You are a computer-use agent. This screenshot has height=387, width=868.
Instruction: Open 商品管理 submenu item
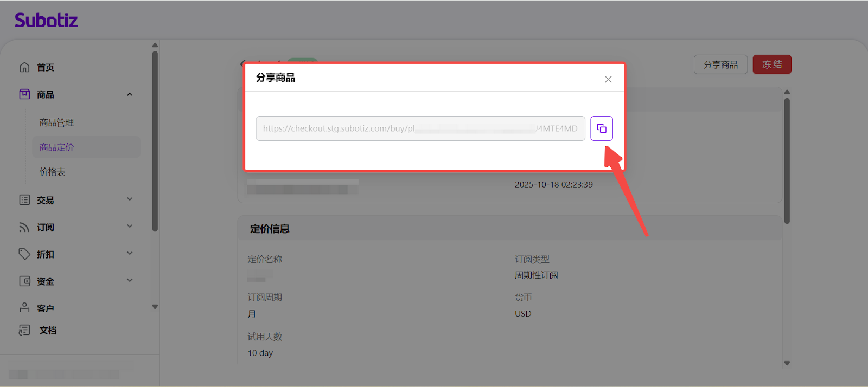(56, 122)
